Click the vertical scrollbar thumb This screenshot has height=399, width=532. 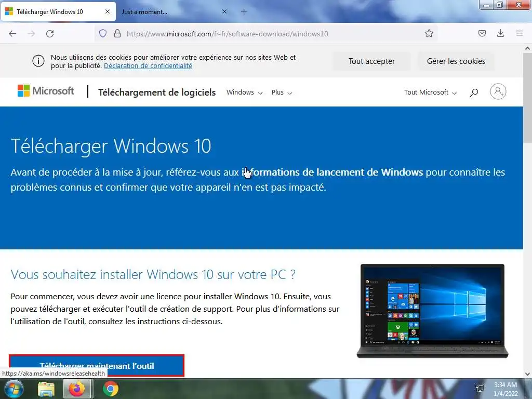point(527,98)
